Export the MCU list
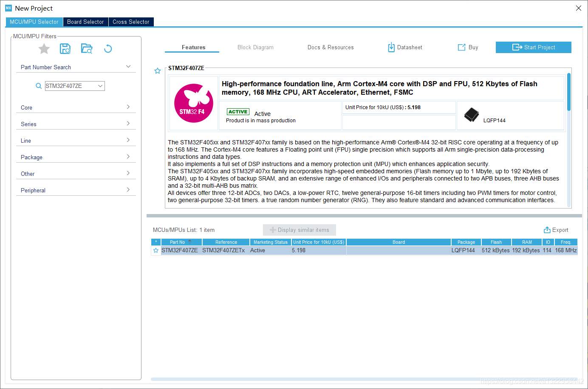The image size is (588, 389). [x=556, y=230]
